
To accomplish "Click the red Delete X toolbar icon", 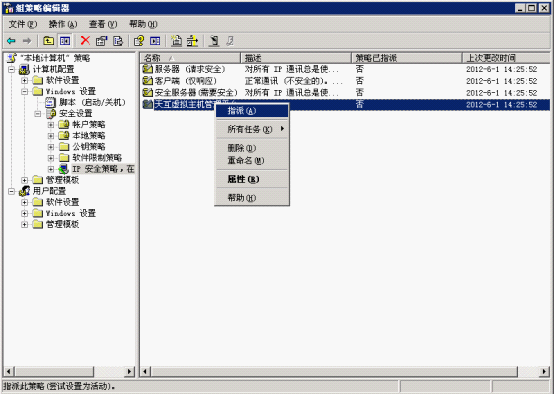I will tap(85, 41).
